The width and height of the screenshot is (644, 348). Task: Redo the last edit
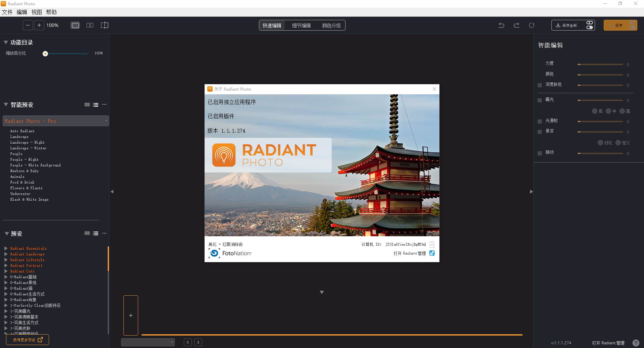click(x=517, y=25)
